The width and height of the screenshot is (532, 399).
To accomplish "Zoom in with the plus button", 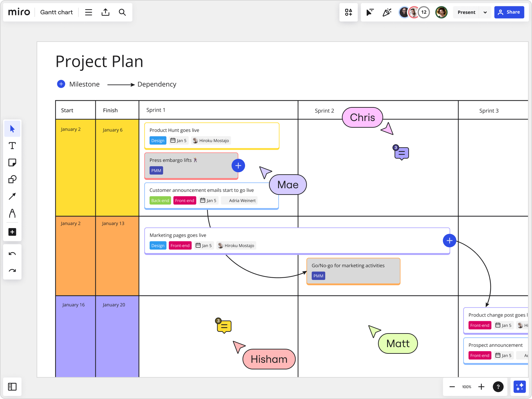I will [x=481, y=387].
